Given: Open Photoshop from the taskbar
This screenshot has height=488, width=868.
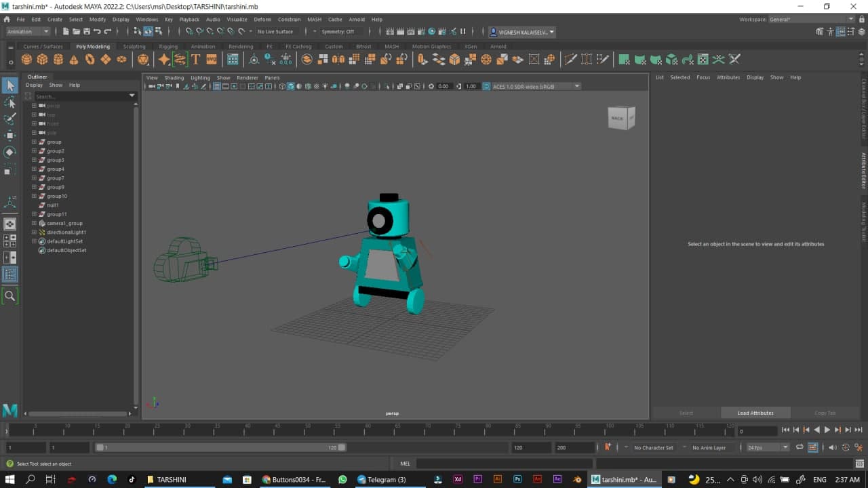Looking at the screenshot, I should click(517, 479).
